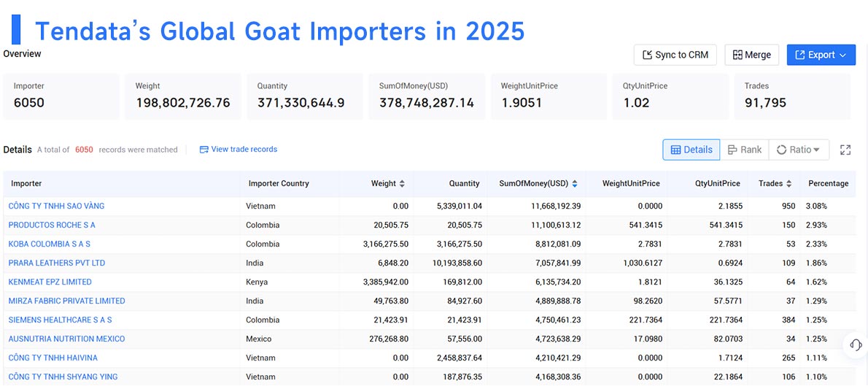868x389 pixels.
Task: Click the fullscreen expand icon
Action: (845, 150)
